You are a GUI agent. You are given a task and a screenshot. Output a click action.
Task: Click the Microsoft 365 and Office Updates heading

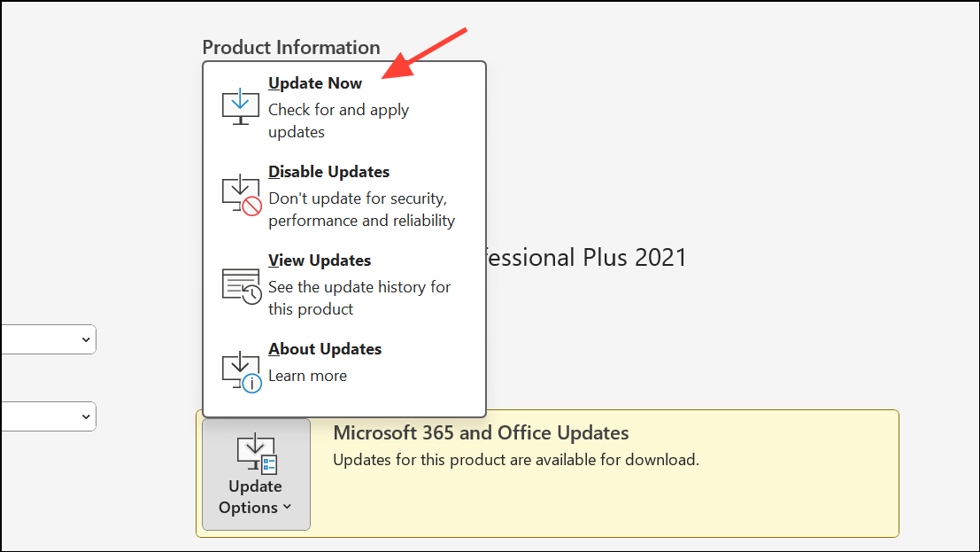click(481, 433)
